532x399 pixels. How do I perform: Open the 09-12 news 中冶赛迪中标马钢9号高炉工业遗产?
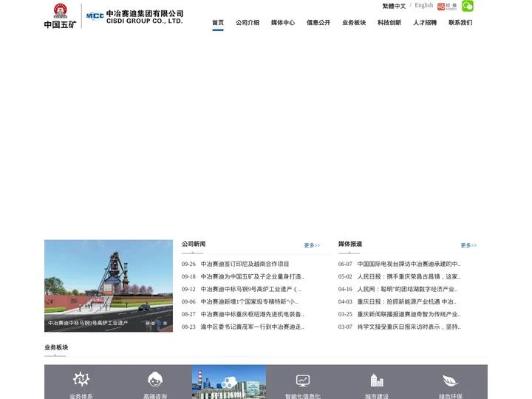click(x=250, y=289)
